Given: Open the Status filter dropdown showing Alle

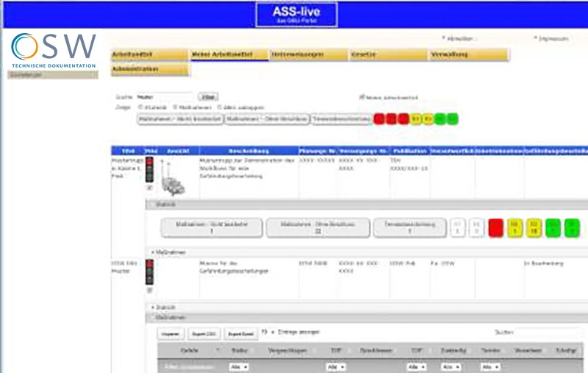Looking at the screenshot, I should pos(237,366).
